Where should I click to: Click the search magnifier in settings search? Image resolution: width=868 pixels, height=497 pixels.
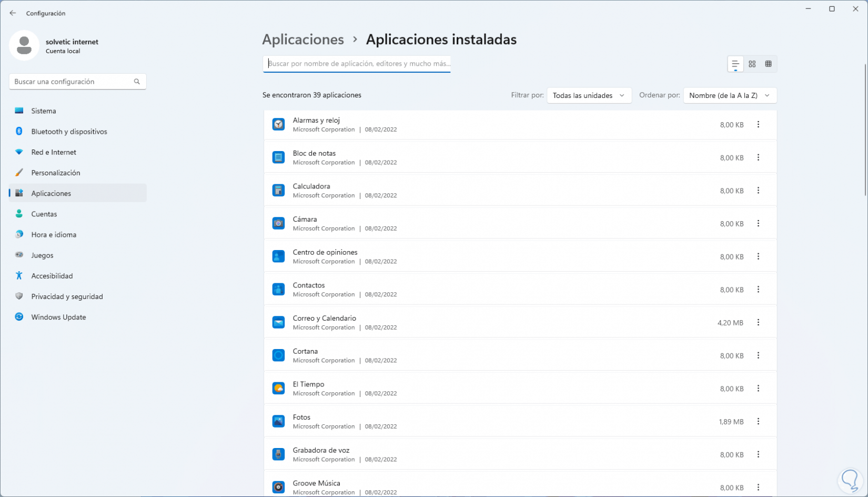point(137,82)
